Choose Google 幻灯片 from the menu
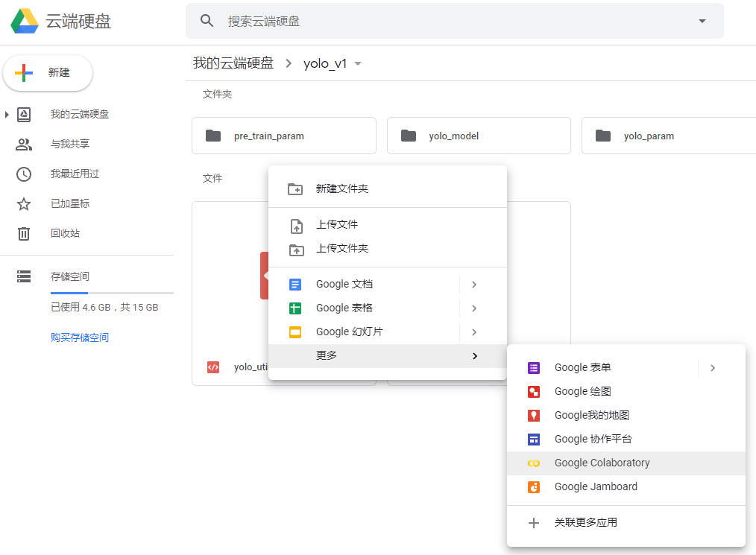 coord(364,332)
